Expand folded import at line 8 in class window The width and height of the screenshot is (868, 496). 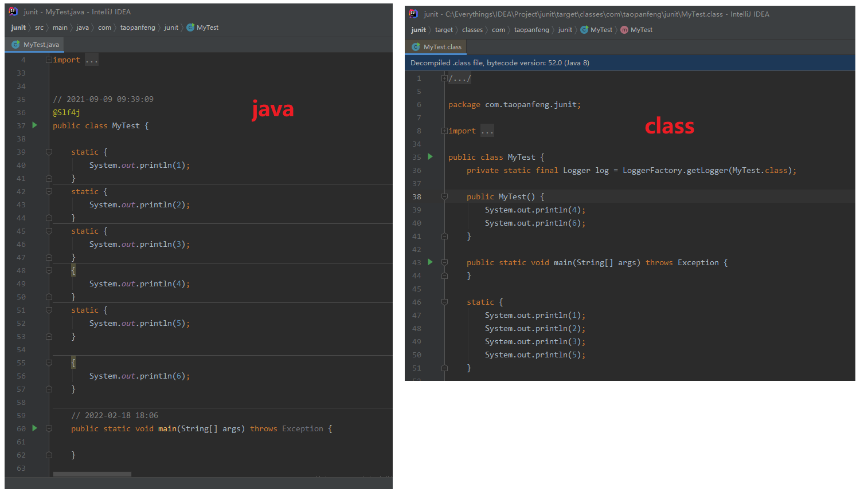444,131
